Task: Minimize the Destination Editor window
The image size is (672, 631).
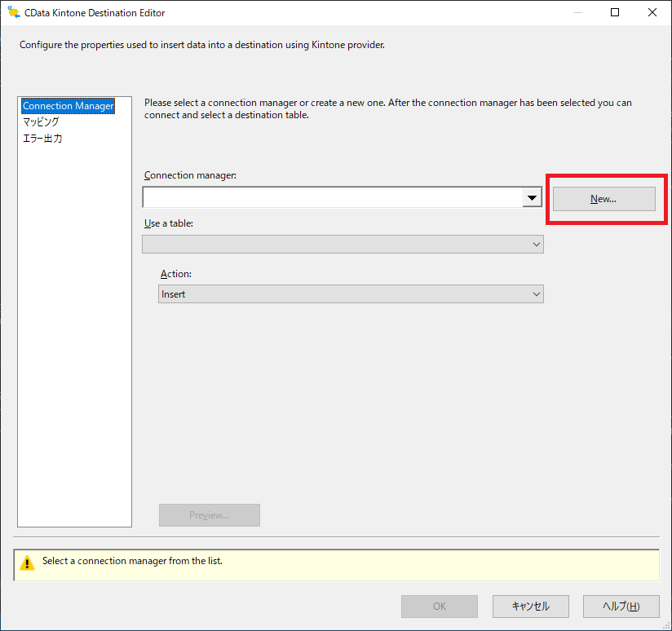Action: [x=577, y=12]
